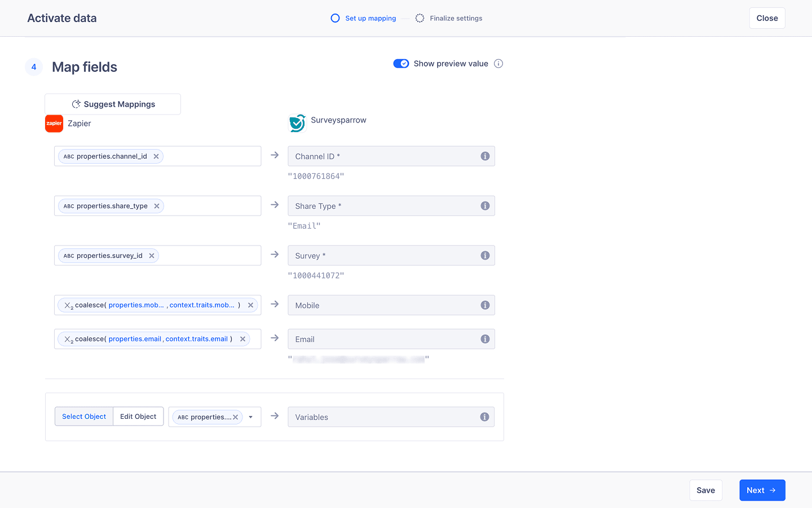This screenshot has width=812, height=508.
Task: Save the current mapping
Action: [x=705, y=491]
